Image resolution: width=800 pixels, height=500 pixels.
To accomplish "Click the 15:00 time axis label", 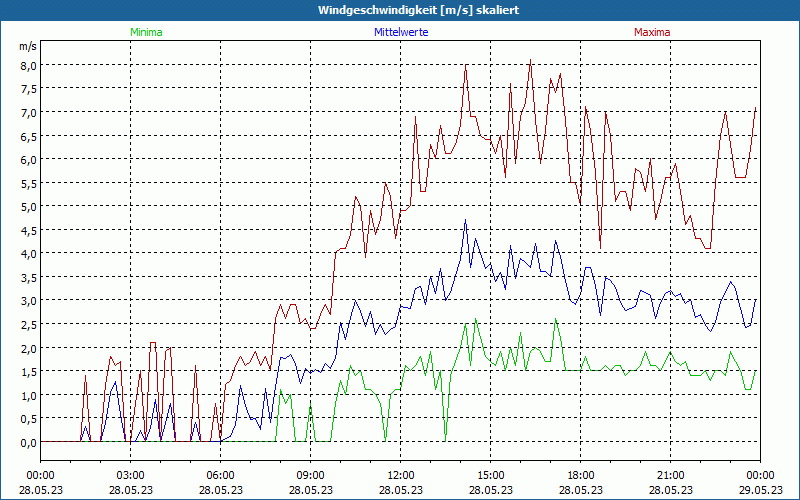I will pos(491,476).
